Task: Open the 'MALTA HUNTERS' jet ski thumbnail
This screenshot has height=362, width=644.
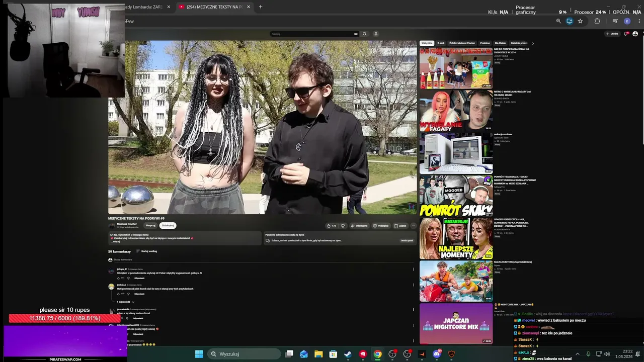Action: tap(456, 281)
